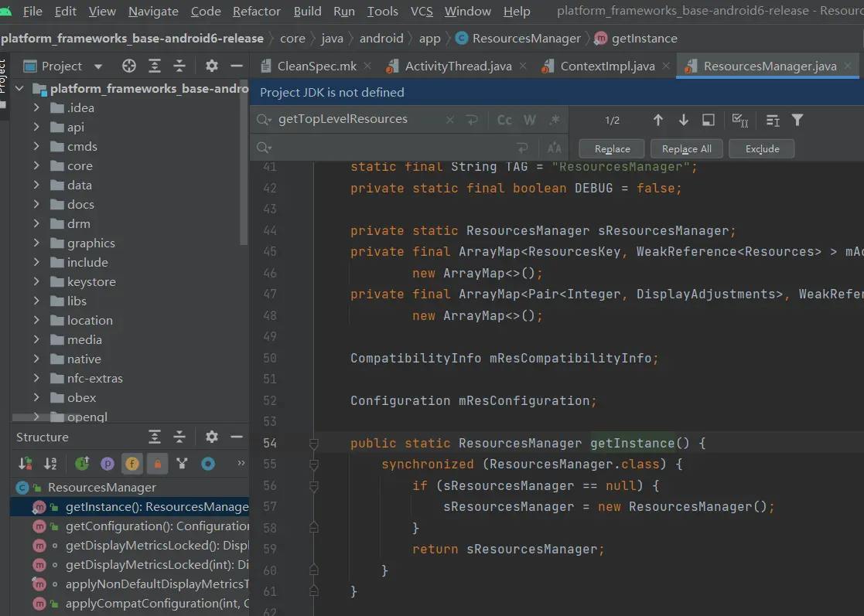Sort Structure members by visibility
864x616 pixels.
point(26,464)
